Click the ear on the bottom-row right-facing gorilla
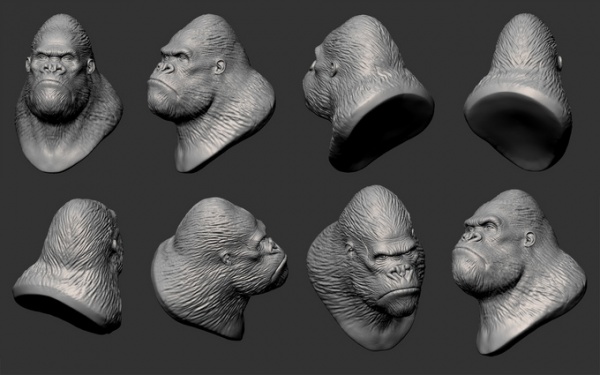The width and height of the screenshot is (600, 375). coord(226,259)
